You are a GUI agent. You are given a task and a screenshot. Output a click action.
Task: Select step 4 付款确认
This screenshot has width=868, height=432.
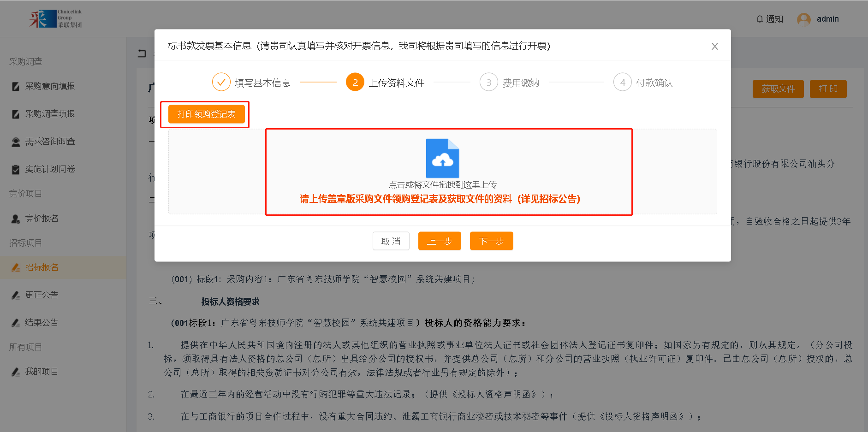pos(622,83)
